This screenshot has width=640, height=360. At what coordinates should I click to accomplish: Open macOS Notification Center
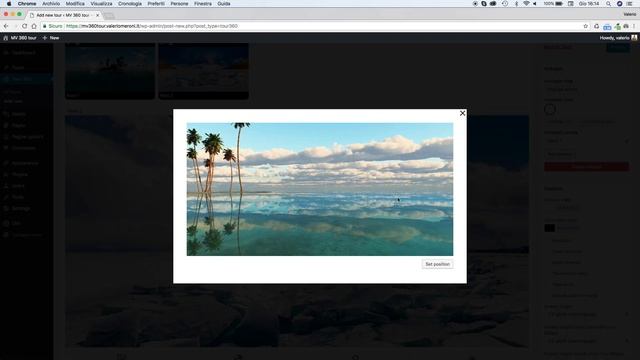point(630,3)
